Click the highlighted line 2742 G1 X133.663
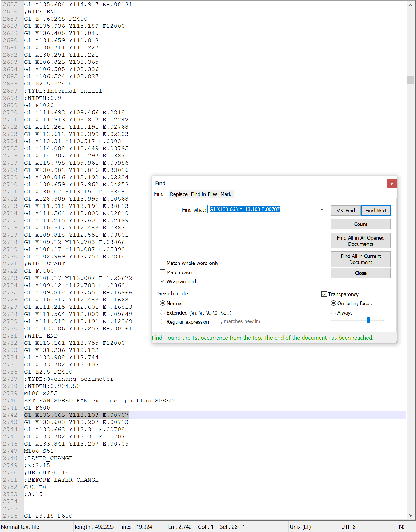The width and height of the screenshot is (416, 532). coord(76,415)
